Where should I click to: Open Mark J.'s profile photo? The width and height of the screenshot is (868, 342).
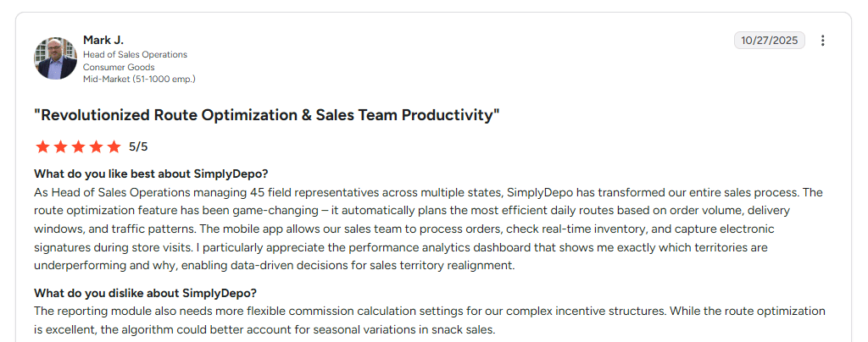pos(55,58)
